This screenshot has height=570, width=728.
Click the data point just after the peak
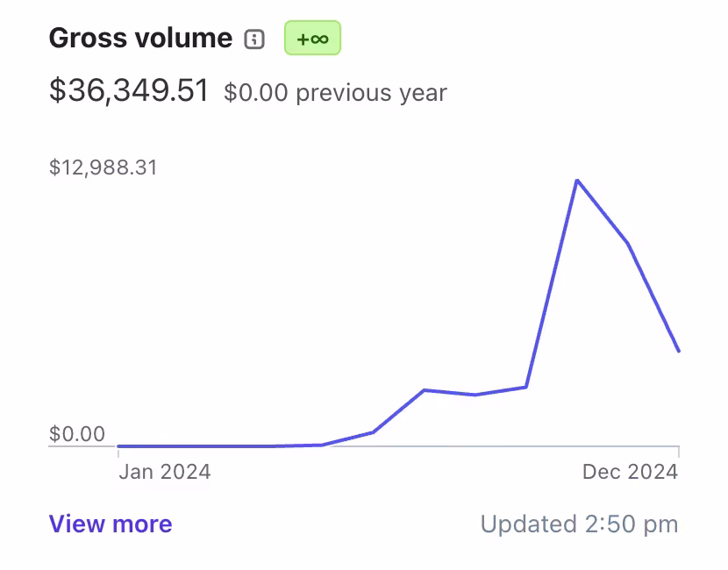point(628,243)
